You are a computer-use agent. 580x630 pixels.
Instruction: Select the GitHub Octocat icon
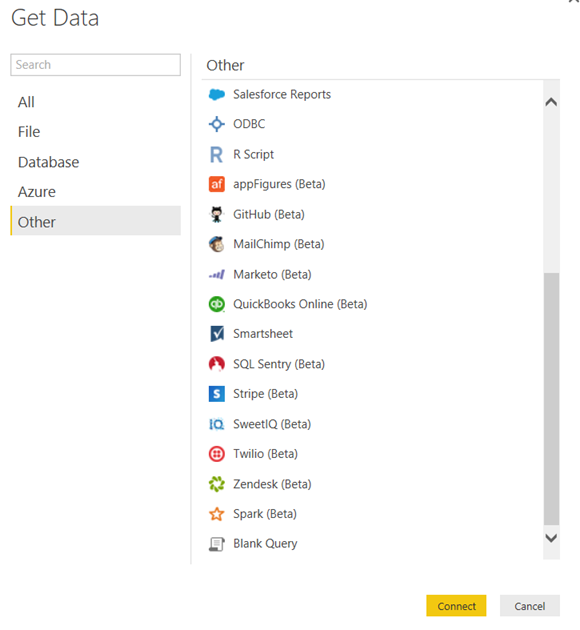[x=216, y=214]
